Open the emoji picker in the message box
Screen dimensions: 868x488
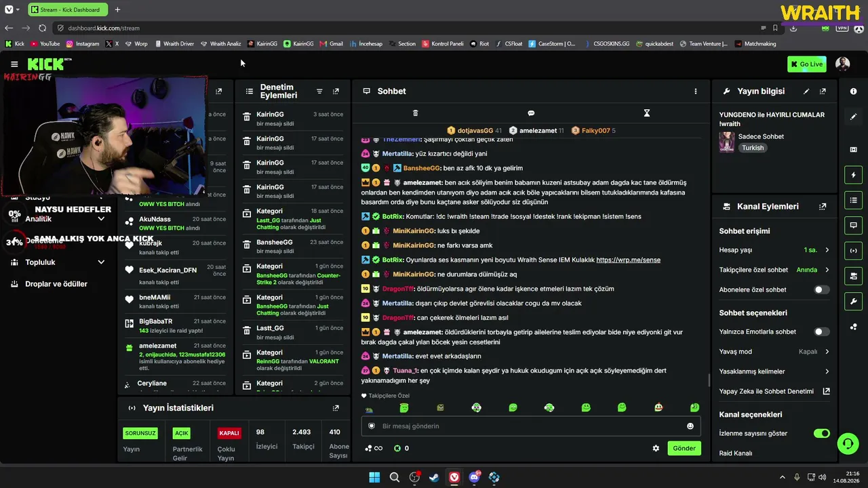tap(690, 426)
